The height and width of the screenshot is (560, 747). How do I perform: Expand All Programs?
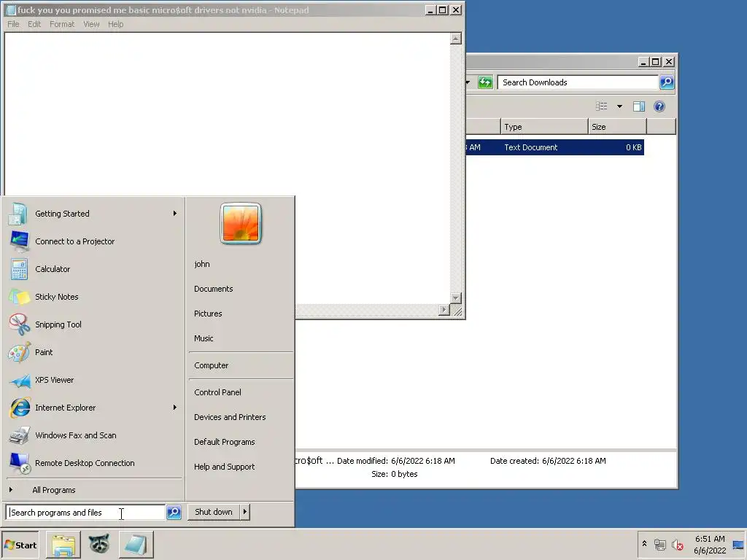54,490
